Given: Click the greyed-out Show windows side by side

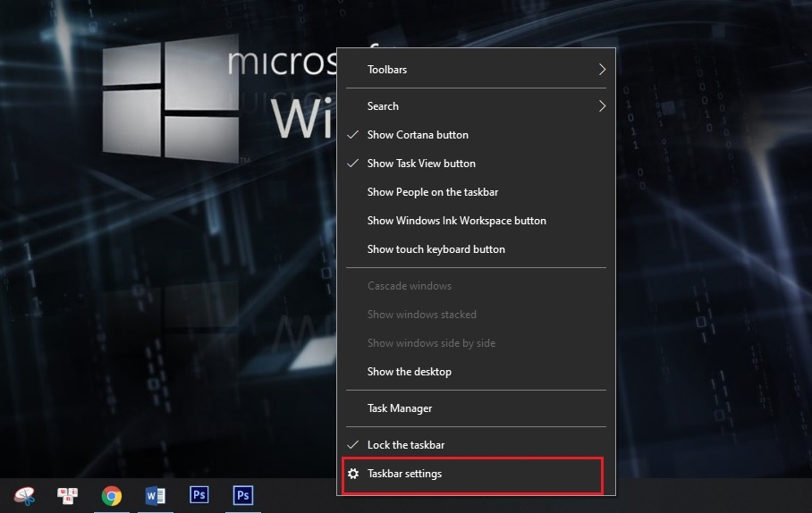Looking at the screenshot, I should coord(477,343).
